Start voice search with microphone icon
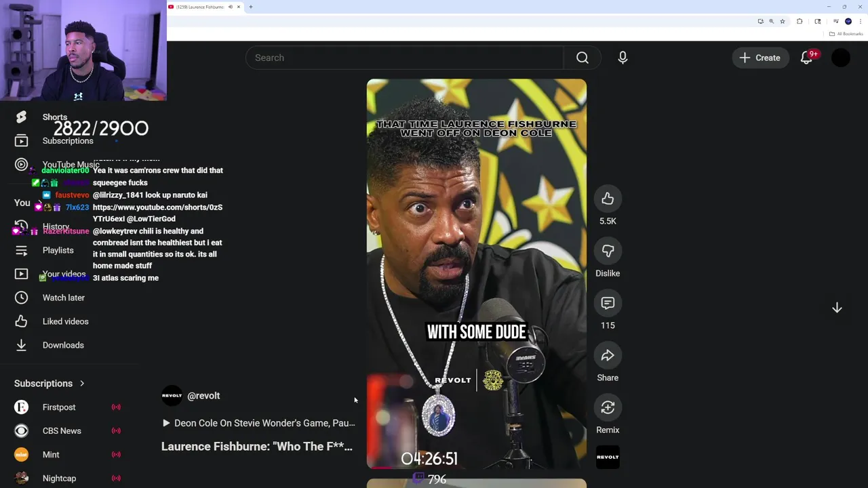 [623, 58]
